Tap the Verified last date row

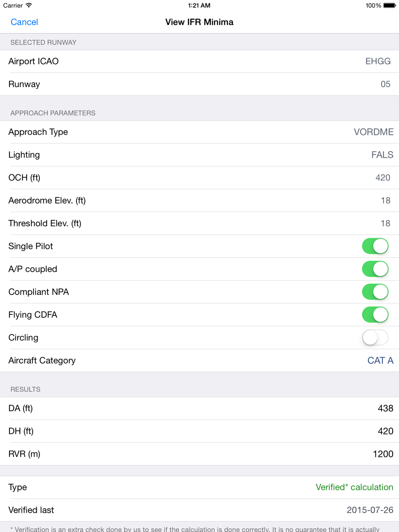click(199, 510)
